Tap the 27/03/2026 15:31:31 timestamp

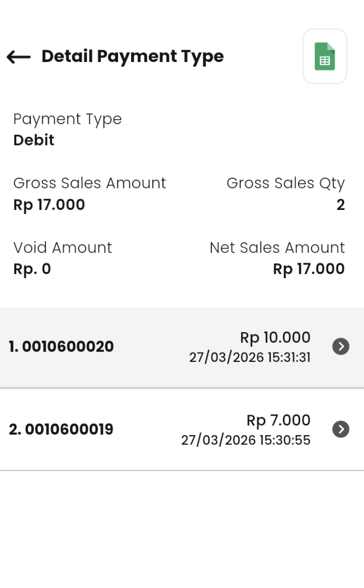click(x=250, y=357)
